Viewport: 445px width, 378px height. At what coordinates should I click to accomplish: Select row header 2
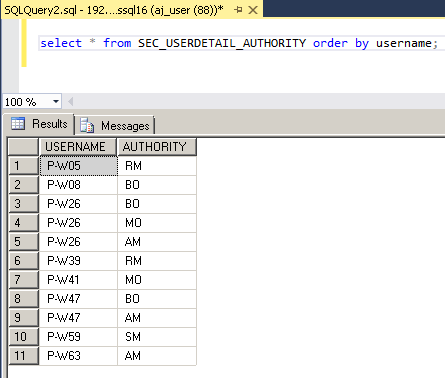click(x=23, y=185)
